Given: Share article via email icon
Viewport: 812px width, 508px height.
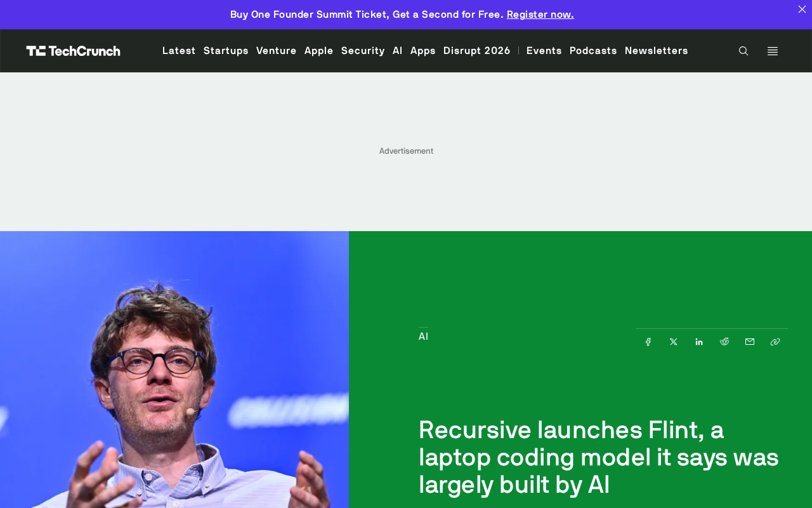Looking at the screenshot, I should click(x=750, y=342).
